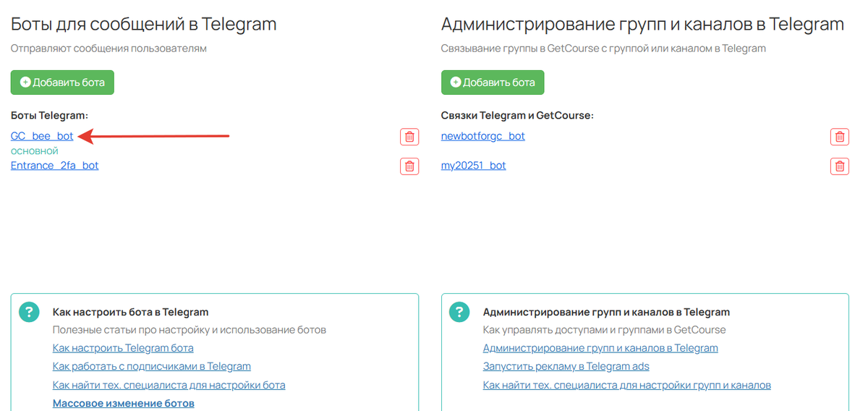The height and width of the screenshot is (411, 868).
Task: Open specialist link for groups and channels setup
Action: click(x=627, y=385)
